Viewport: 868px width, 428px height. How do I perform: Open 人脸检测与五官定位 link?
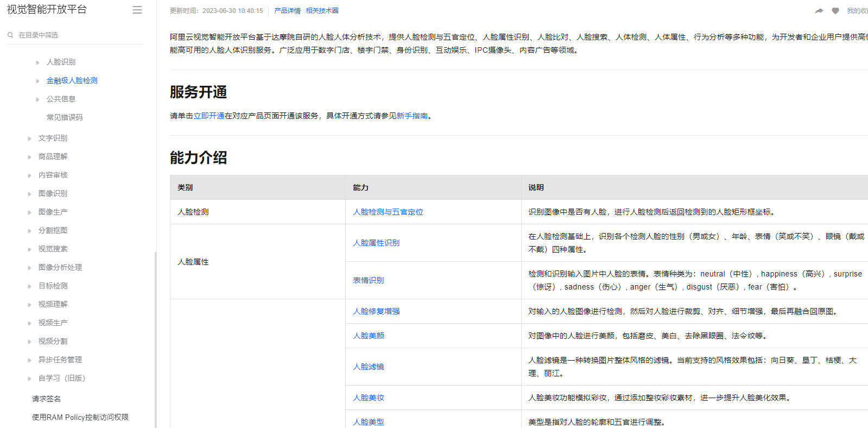click(388, 212)
